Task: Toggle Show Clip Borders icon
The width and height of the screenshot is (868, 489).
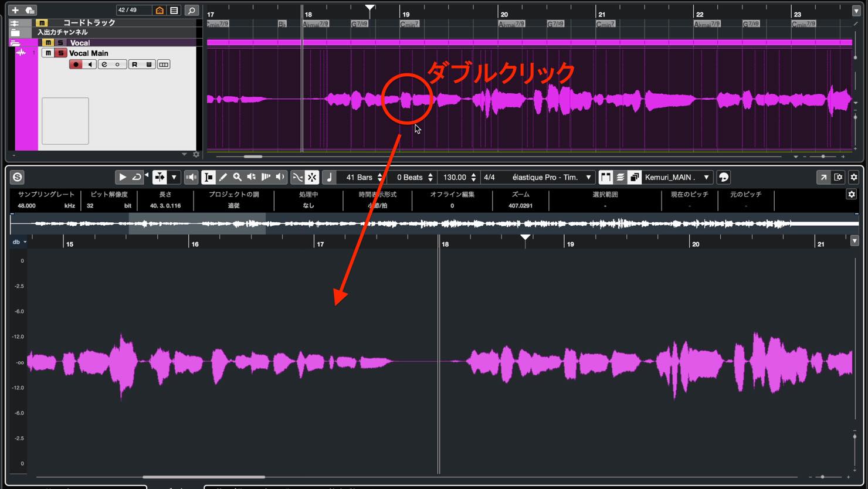Action: [x=605, y=177]
